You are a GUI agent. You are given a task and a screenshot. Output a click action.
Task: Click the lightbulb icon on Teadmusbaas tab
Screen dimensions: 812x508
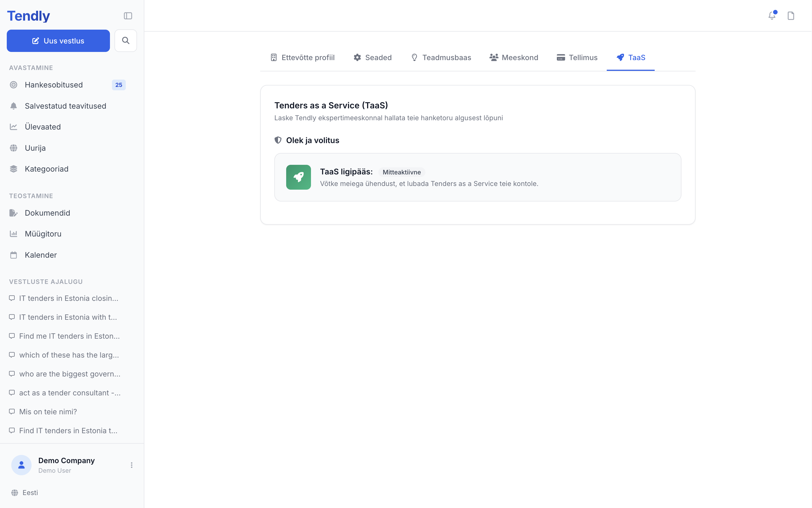click(x=414, y=58)
